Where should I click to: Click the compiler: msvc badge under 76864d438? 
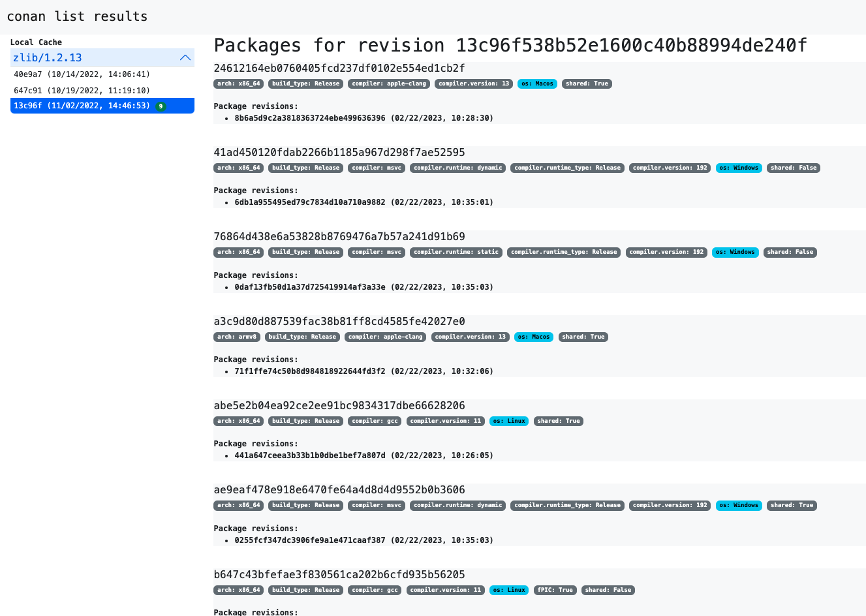click(376, 252)
